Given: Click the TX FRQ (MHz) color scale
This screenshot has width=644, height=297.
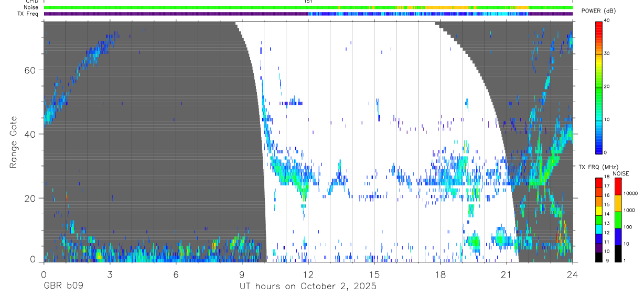Looking at the screenshot, I should pyautogui.click(x=598, y=220).
